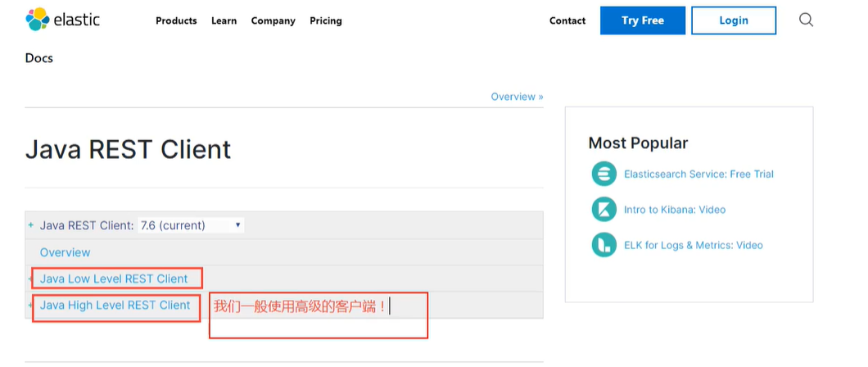Open Elasticsearch Service: Free Trial link
This screenshot has height=367, width=868.
[x=698, y=174]
